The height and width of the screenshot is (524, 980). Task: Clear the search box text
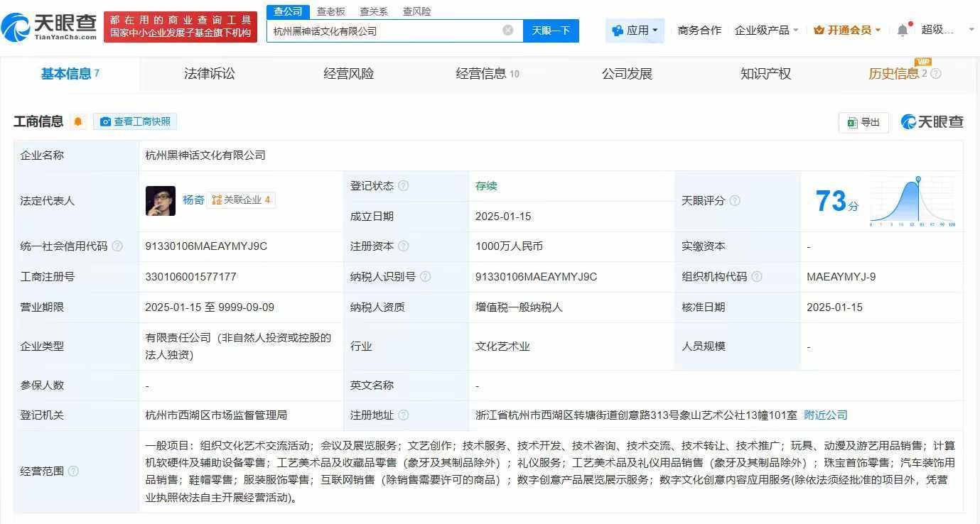[x=507, y=31]
